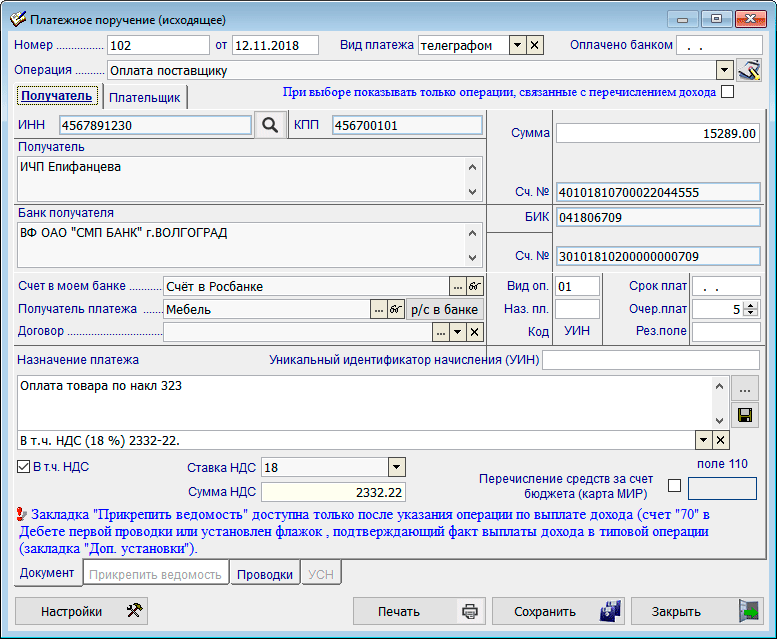Viewport: 777px width, 639px height.
Task: Click the Вид оп. field 01
Action: coord(577,286)
